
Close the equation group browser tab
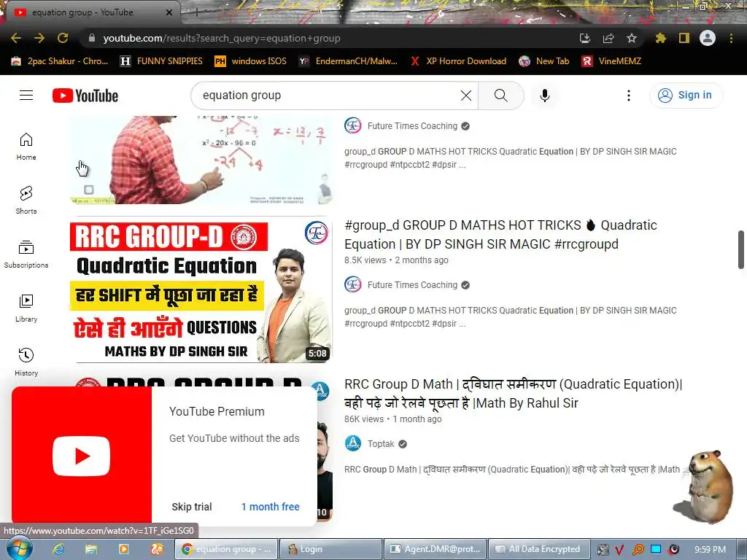[x=169, y=12]
